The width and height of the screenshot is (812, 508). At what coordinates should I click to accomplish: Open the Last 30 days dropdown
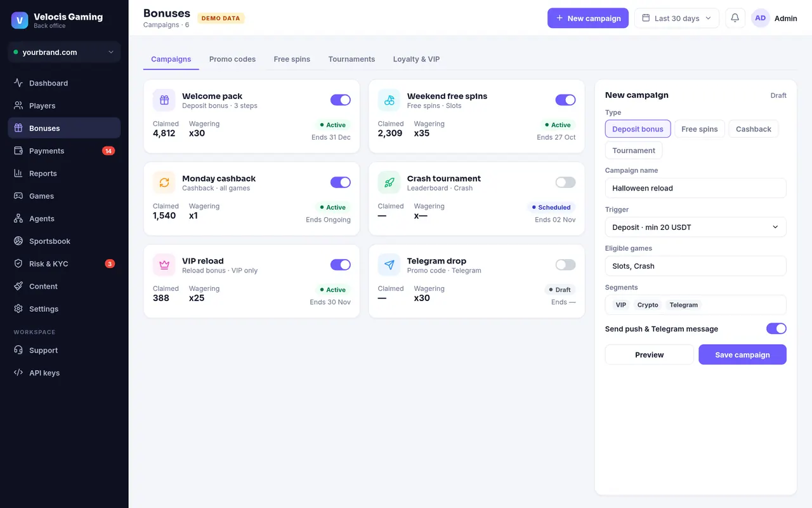(677, 18)
